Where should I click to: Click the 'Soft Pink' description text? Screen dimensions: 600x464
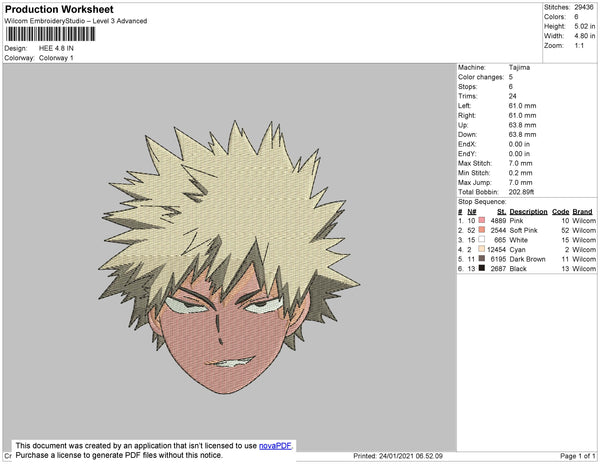click(523, 230)
